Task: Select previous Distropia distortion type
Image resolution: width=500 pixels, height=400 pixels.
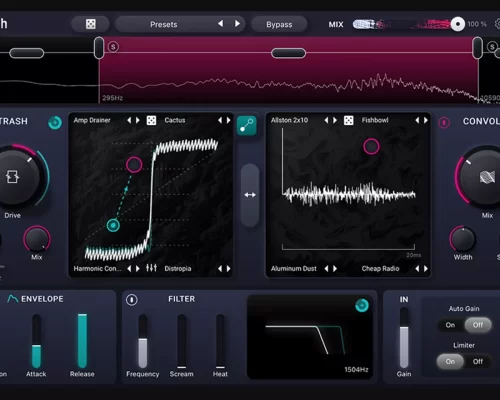Action: click(220, 268)
